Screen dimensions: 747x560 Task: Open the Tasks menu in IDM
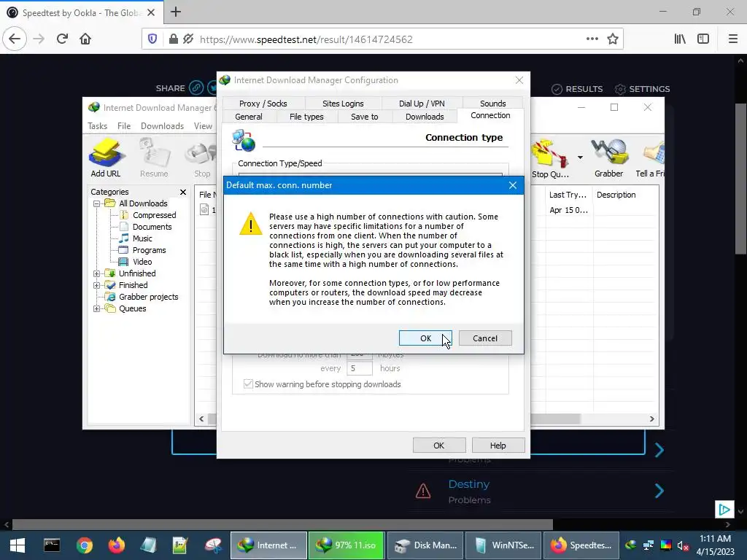coord(97,125)
